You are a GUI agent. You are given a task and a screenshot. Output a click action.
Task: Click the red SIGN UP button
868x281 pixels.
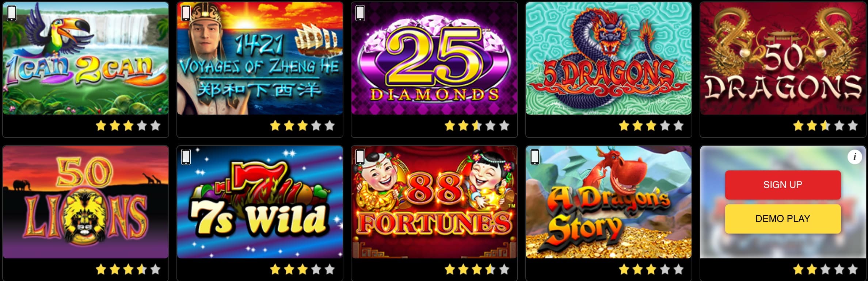tap(783, 185)
